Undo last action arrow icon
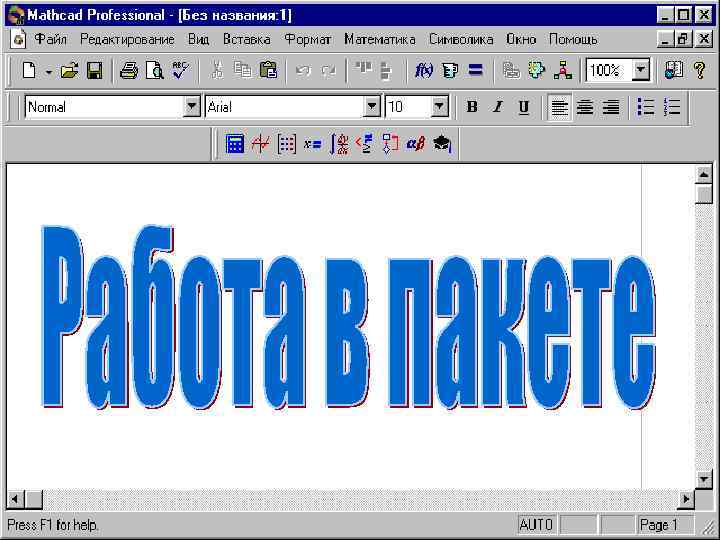Screen dimensions: 720x540 pos(303,71)
